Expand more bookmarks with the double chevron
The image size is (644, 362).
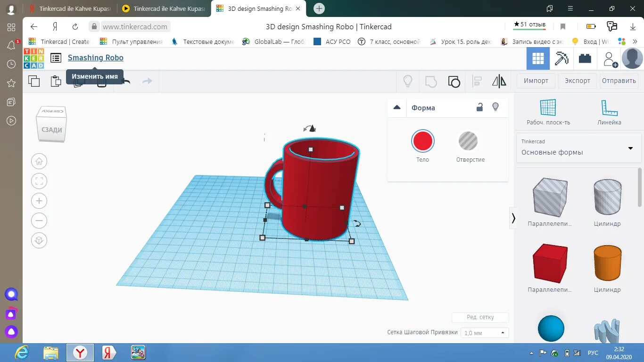tap(635, 41)
